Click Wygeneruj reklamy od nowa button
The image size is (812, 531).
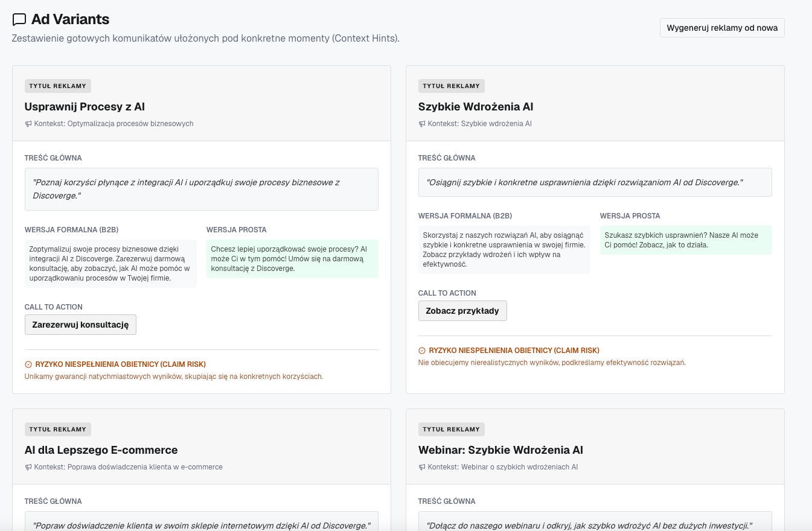click(x=722, y=28)
